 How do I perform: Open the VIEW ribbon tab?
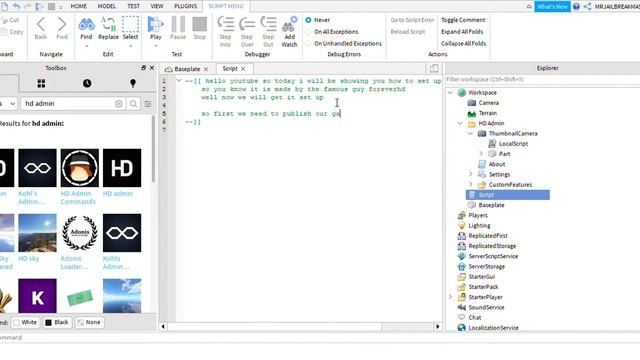157,6
